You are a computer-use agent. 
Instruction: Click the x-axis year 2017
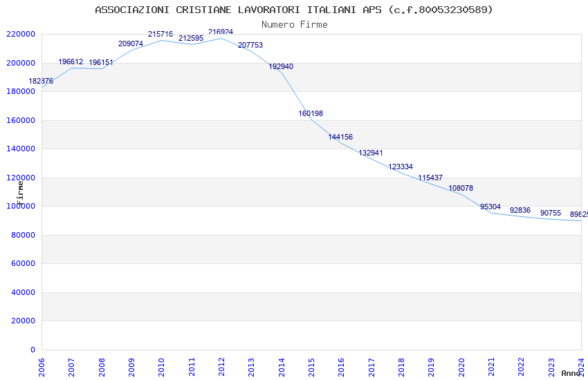[371, 368]
